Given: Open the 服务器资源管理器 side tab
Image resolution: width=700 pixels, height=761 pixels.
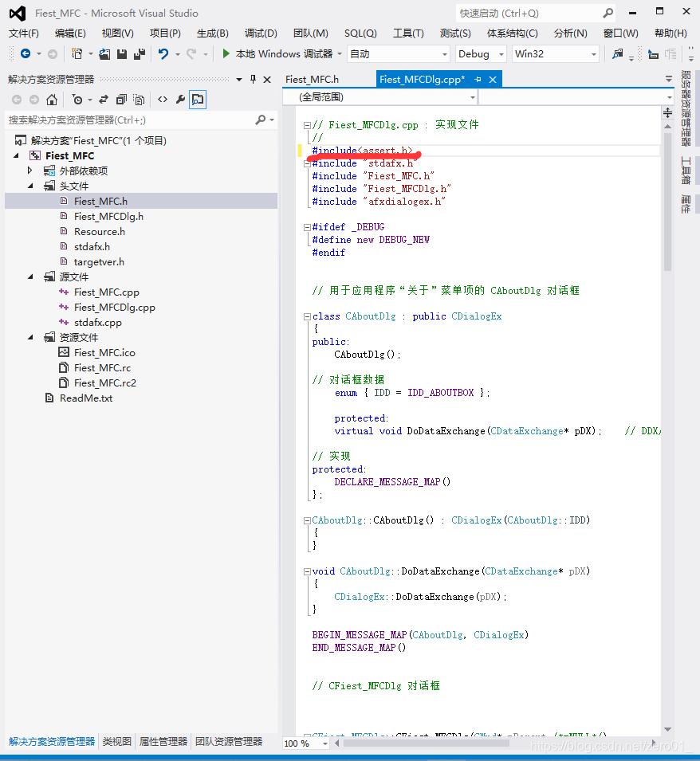Looking at the screenshot, I should click(x=686, y=108).
